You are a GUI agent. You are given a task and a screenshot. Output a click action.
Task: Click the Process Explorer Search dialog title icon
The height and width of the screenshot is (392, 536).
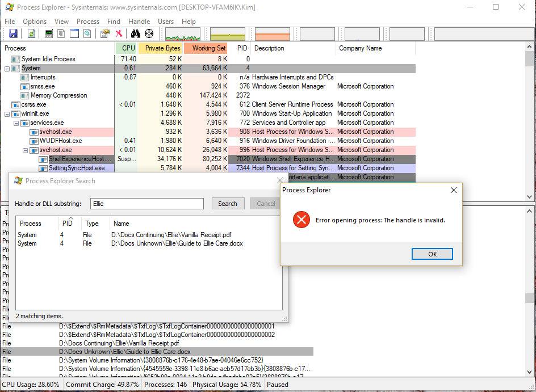click(18, 180)
